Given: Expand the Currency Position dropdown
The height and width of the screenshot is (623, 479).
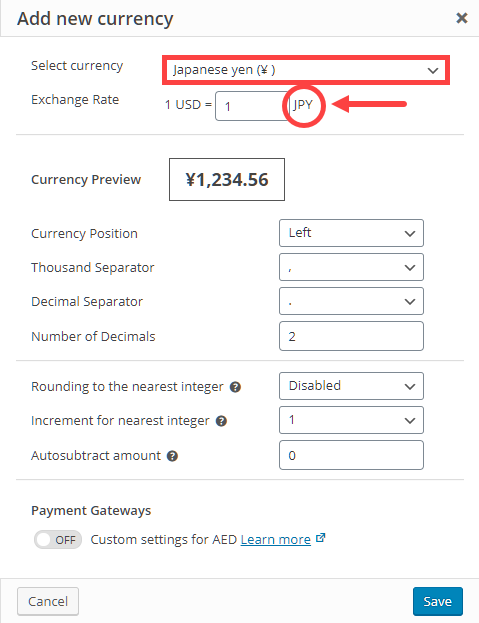Looking at the screenshot, I should pos(351,233).
